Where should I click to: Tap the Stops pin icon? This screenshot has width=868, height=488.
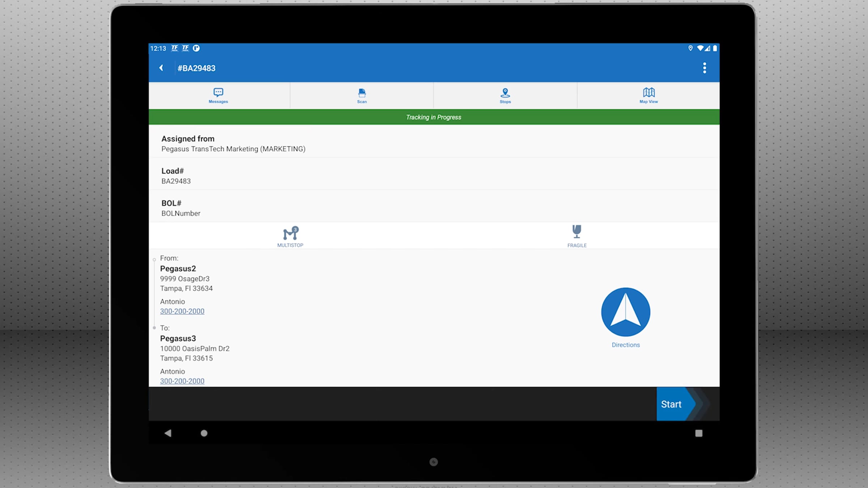point(505,93)
